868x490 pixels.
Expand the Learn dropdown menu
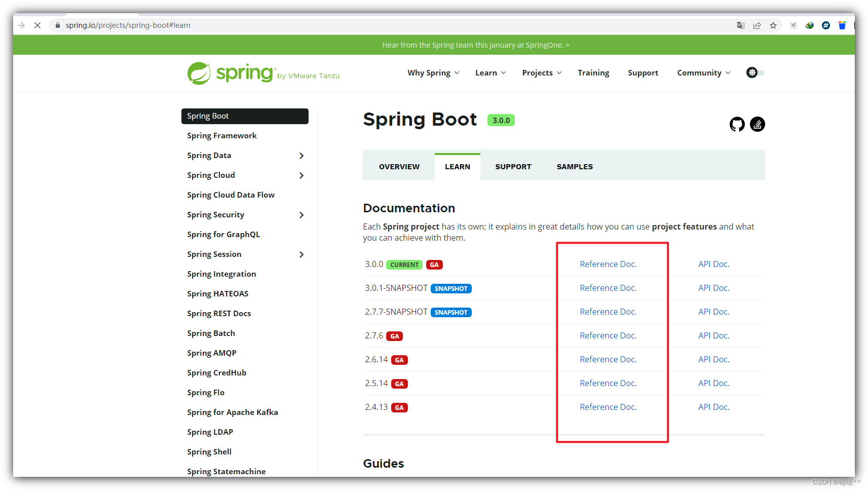(x=490, y=73)
